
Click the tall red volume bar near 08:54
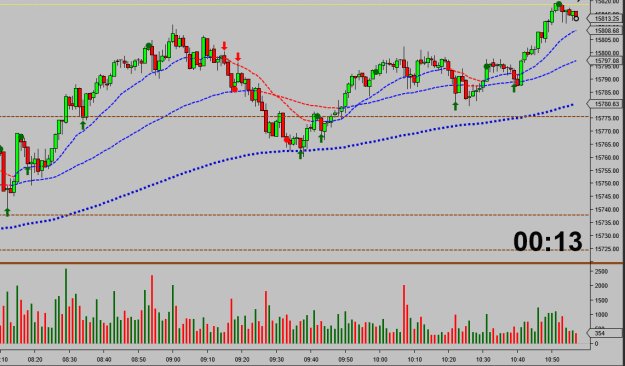click(x=152, y=309)
